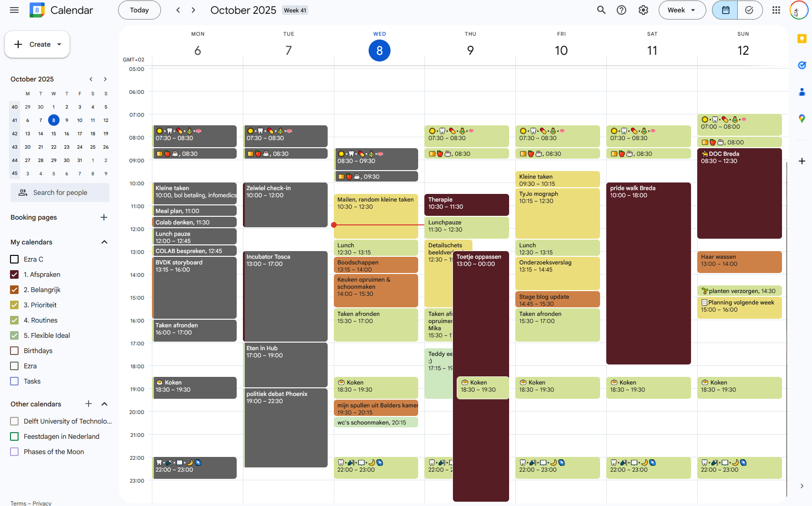Image resolution: width=812 pixels, height=506 pixels.
Task: Collapse the Other calendars section
Action: [104, 404]
